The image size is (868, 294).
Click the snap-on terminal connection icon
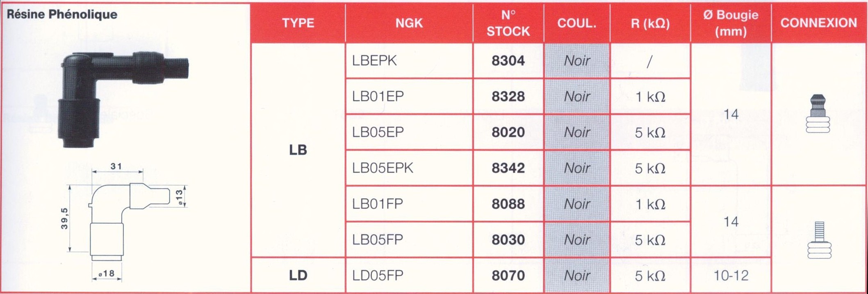[818, 114]
